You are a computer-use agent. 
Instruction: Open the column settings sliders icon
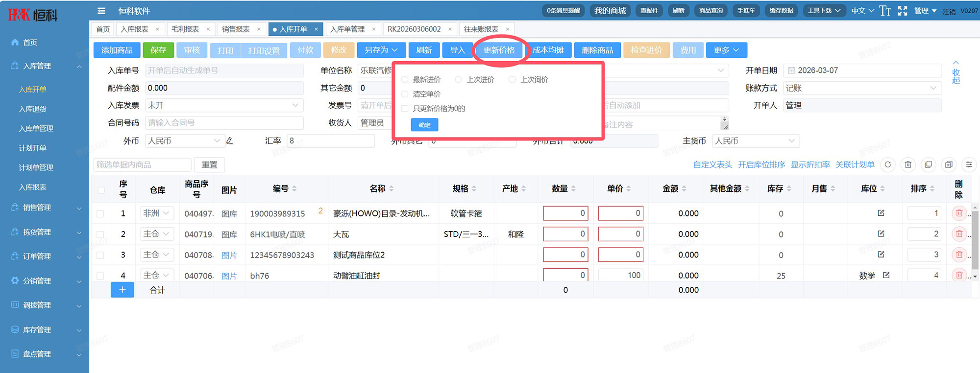969,164
